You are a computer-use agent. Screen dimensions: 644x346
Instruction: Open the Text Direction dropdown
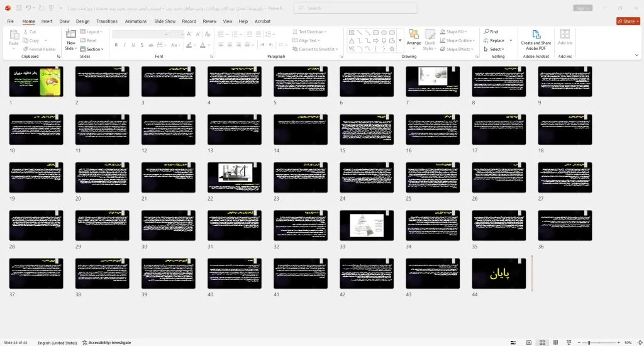(309, 31)
